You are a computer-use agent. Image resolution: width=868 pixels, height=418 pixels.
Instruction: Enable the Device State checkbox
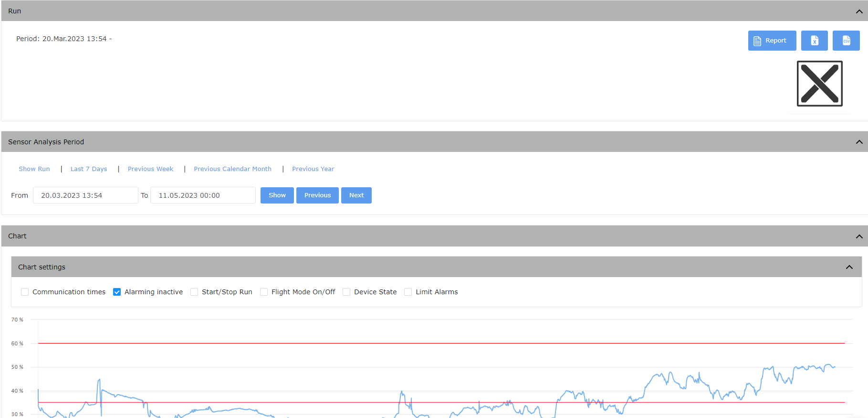tap(346, 292)
